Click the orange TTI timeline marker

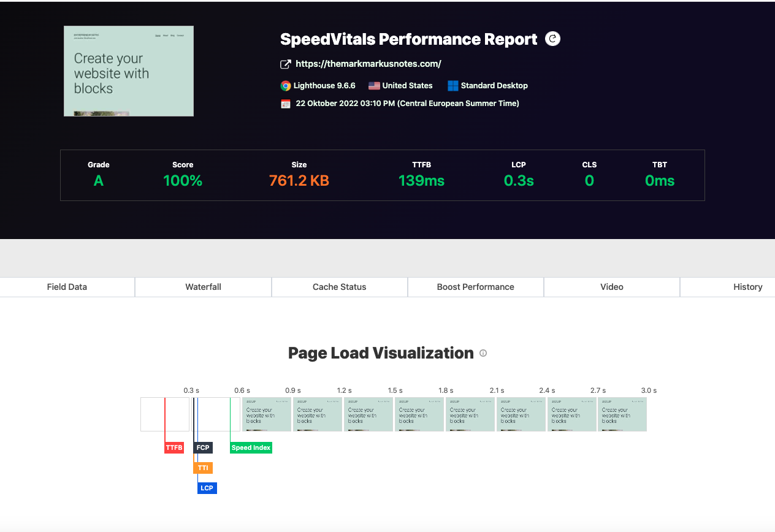tap(203, 468)
